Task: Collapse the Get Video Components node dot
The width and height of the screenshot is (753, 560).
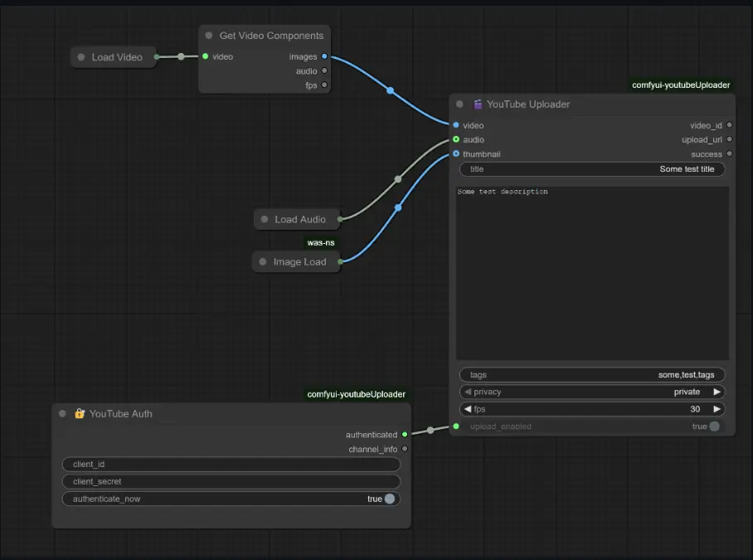Action: point(209,36)
